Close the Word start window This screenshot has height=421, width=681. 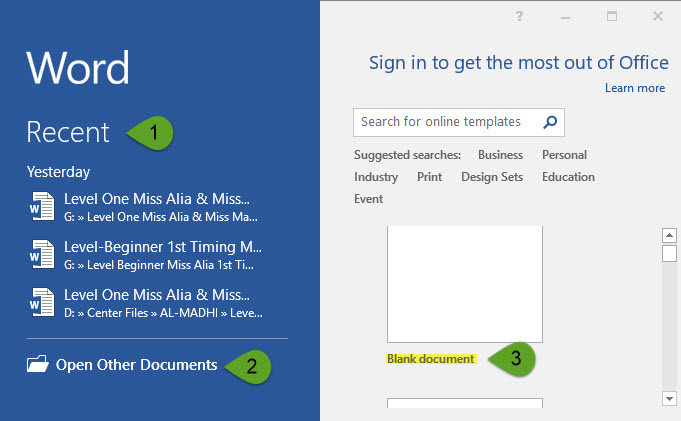tap(658, 17)
